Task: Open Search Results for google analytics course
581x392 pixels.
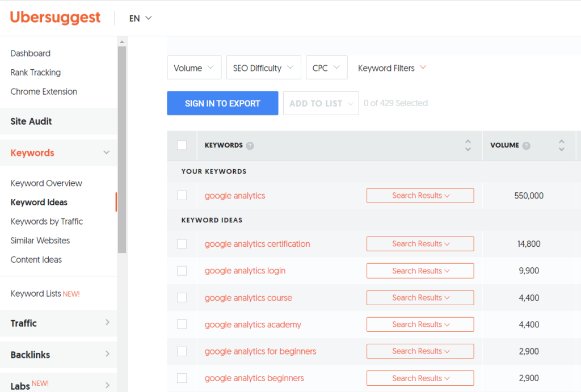Action: pos(420,297)
